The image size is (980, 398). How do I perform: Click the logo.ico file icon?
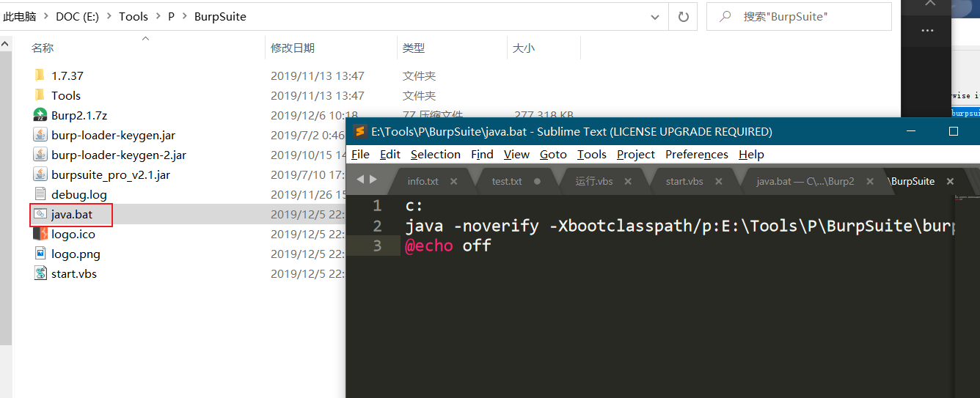click(40, 234)
